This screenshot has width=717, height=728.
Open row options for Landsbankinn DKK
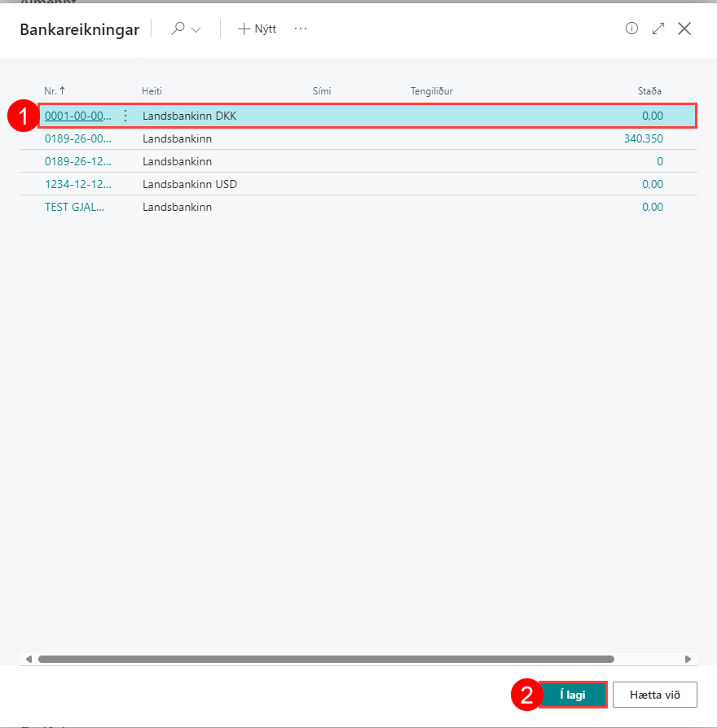coord(125,116)
